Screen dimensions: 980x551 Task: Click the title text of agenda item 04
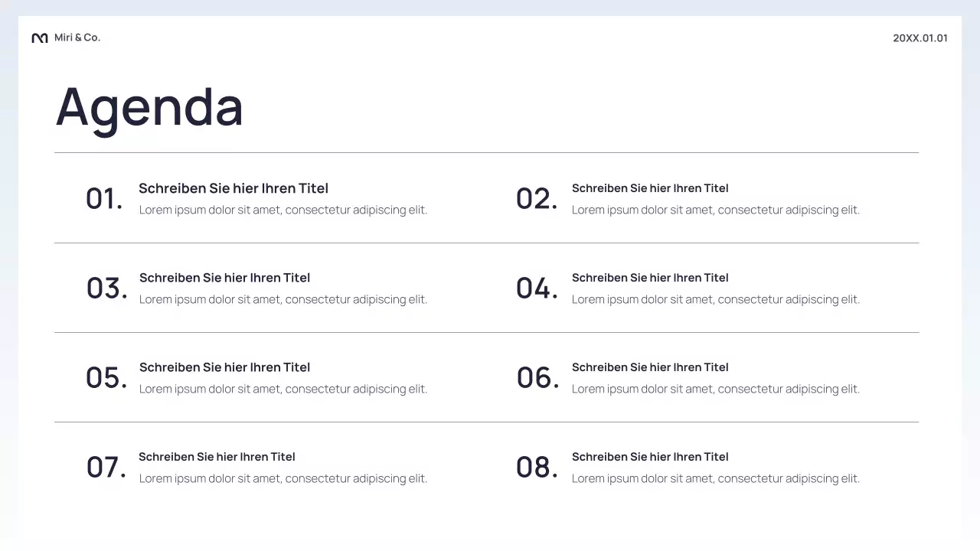pyautogui.click(x=650, y=278)
